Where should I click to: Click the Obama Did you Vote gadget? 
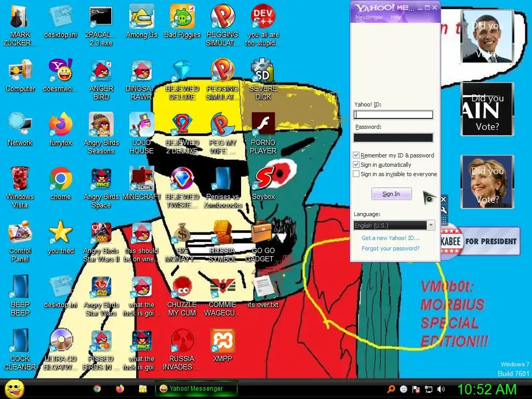487,36
